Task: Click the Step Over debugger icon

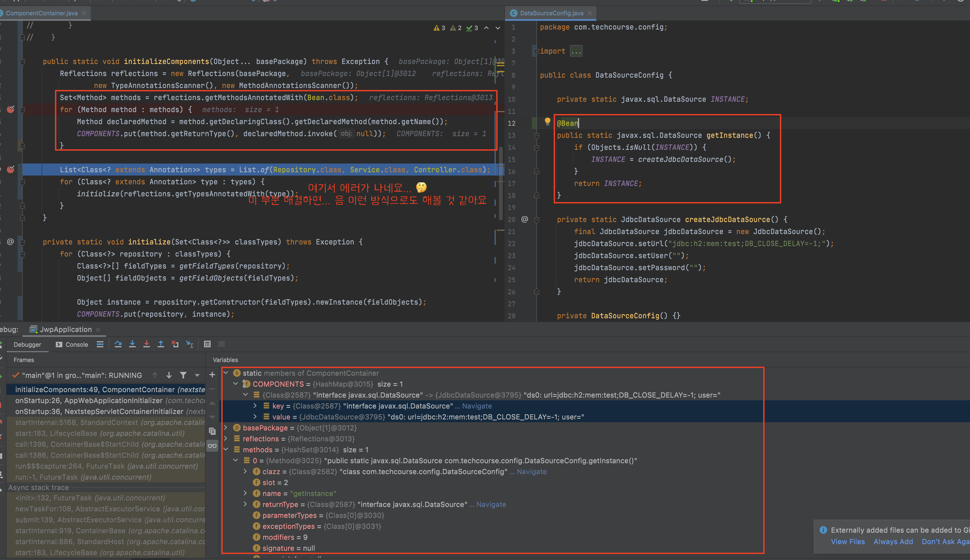Action: click(x=118, y=344)
